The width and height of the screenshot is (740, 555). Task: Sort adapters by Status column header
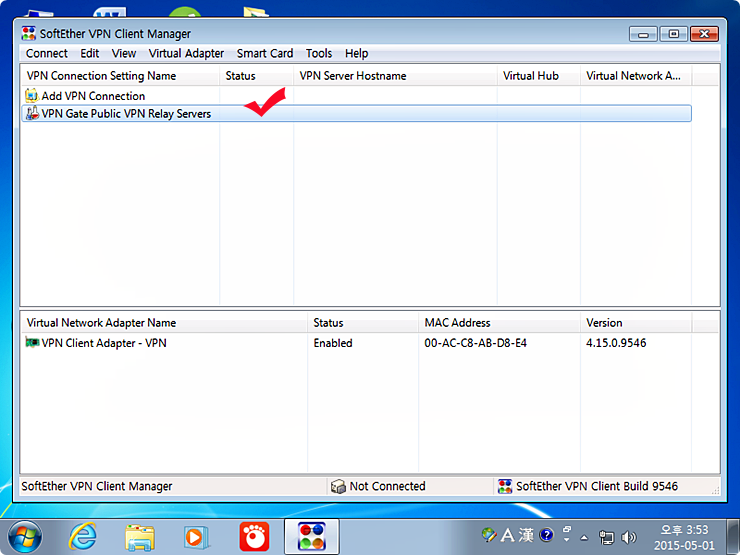coord(363,323)
